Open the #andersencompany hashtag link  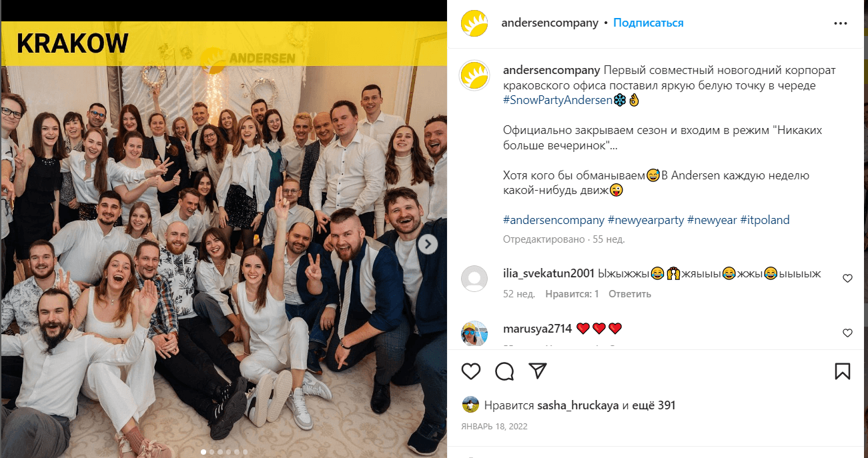(x=554, y=220)
